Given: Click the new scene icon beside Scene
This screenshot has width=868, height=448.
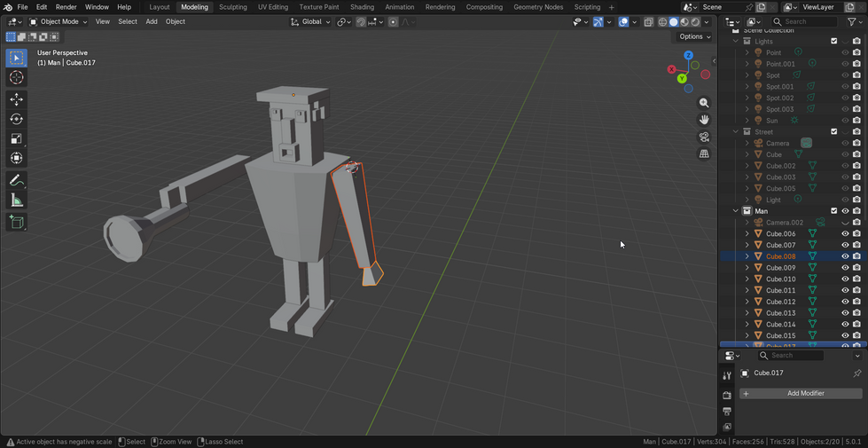Looking at the screenshot, I should click(761, 7).
